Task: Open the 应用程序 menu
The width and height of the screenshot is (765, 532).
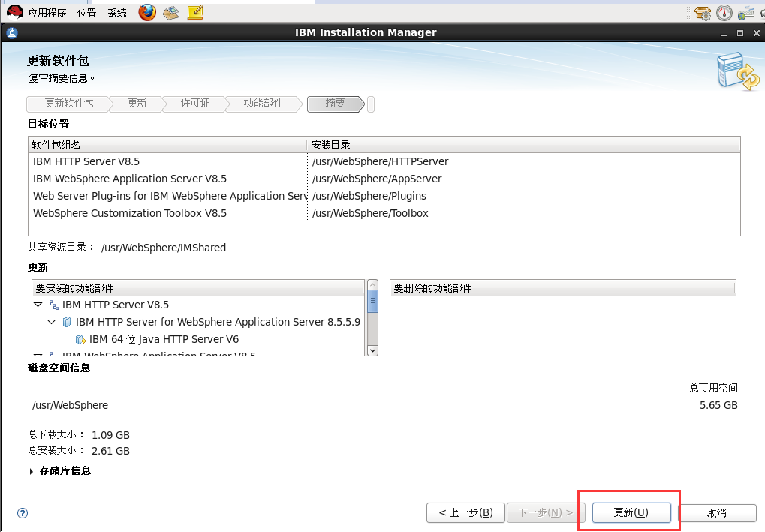Action: [x=47, y=14]
